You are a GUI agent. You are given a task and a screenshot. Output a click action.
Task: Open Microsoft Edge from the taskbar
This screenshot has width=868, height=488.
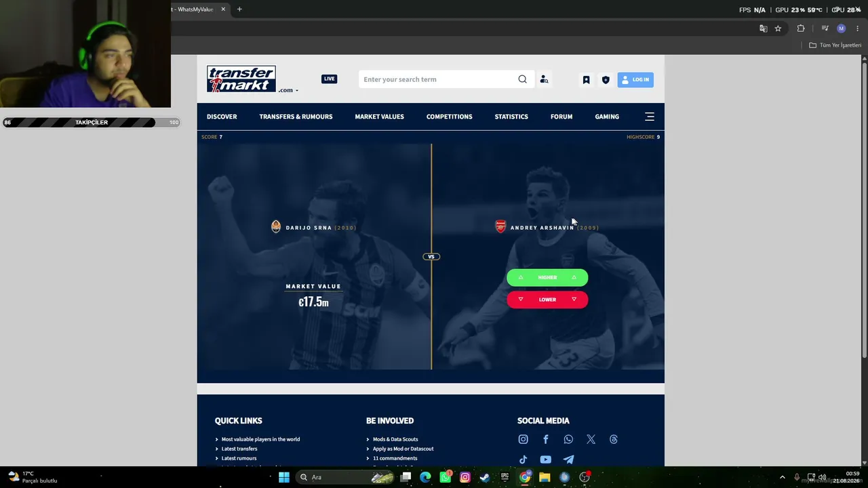click(x=425, y=477)
